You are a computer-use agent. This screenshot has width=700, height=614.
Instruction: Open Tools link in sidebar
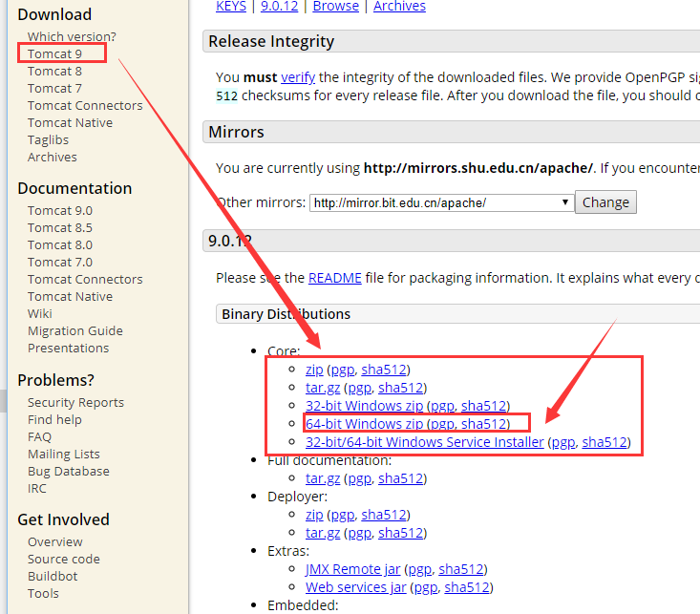pyautogui.click(x=43, y=593)
